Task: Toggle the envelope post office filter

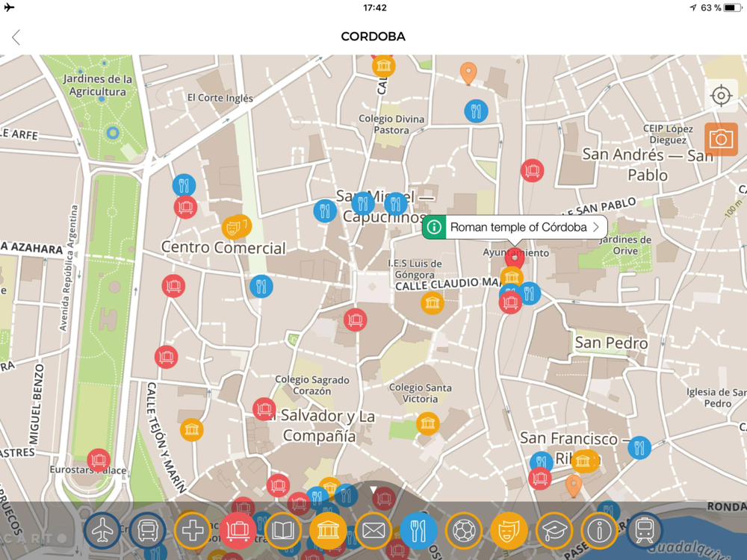Action: (373, 530)
